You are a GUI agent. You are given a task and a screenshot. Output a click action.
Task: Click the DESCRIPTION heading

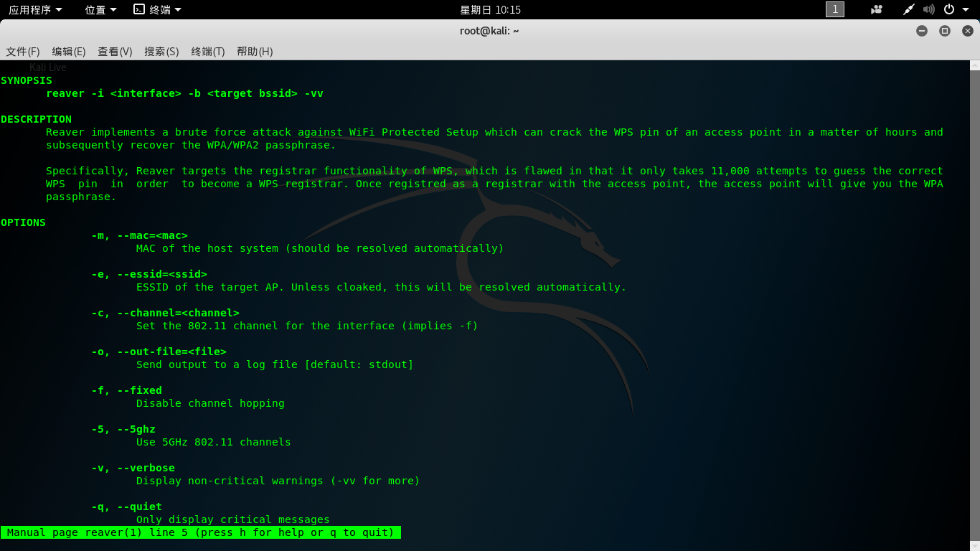pyautogui.click(x=36, y=119)
